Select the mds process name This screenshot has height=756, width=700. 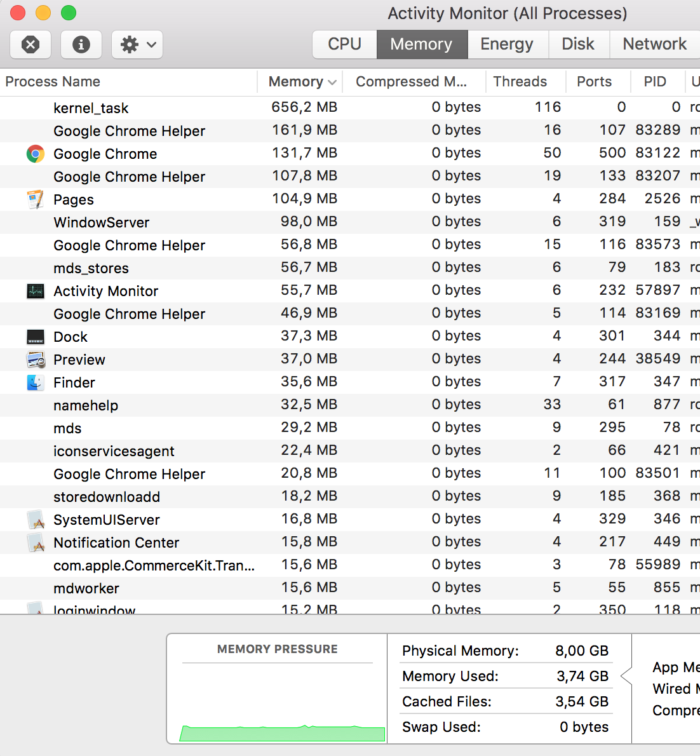[67, 429]
